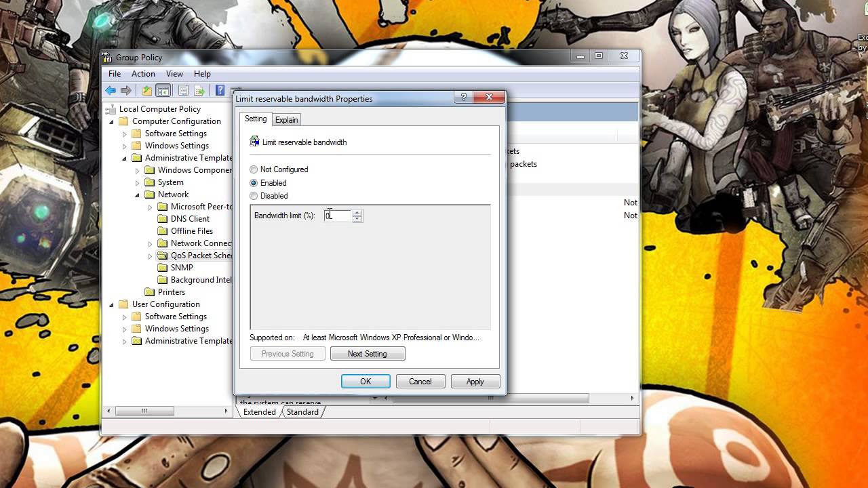This screenshot has height=488, width=868.
Task: Collapse the Computer Configuration node
Action: (x=111, y=122)
